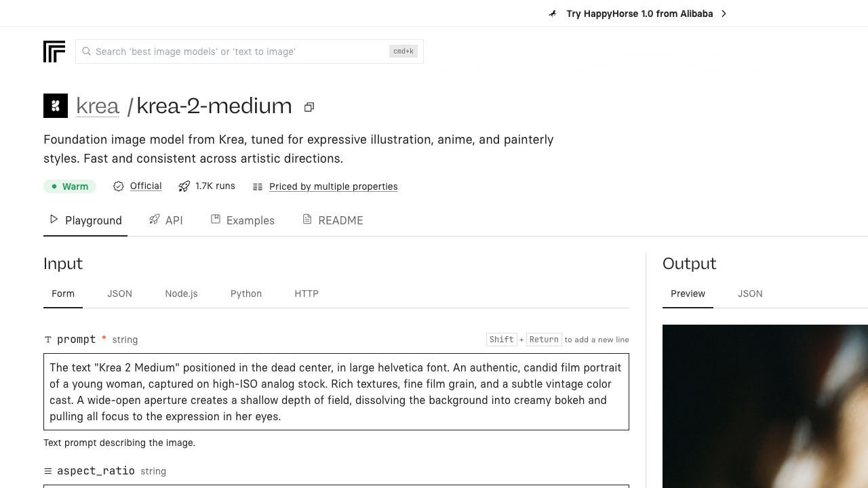The height and width of the screenshot is (488, 868).
Task: Select the Form input tab
Action: [x=63, y=293]
